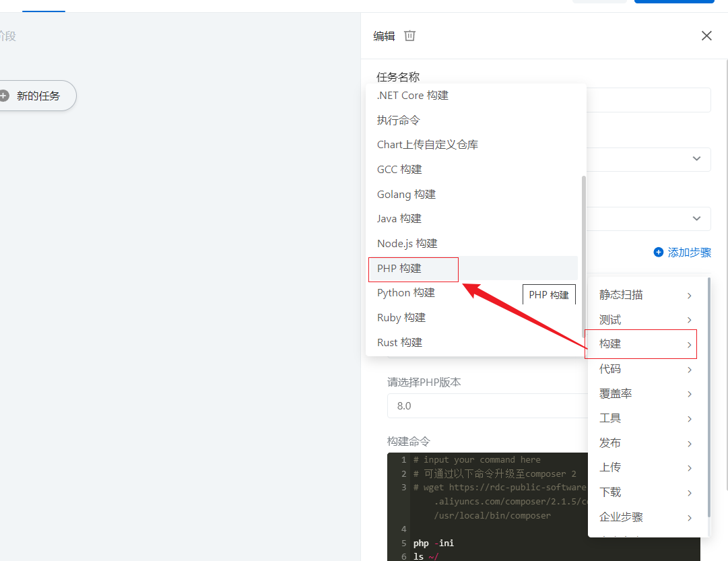Close the 编辑 panel
The image size is (728, 561).
point(706,36)
